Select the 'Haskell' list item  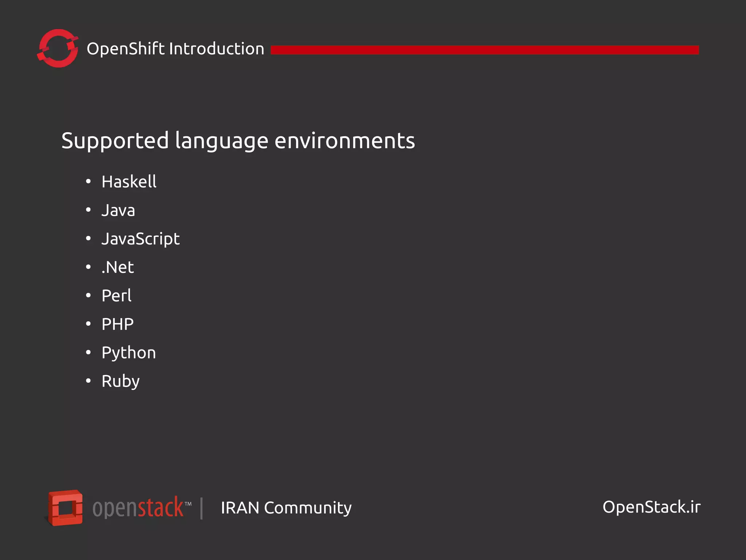tap(129, 181)
